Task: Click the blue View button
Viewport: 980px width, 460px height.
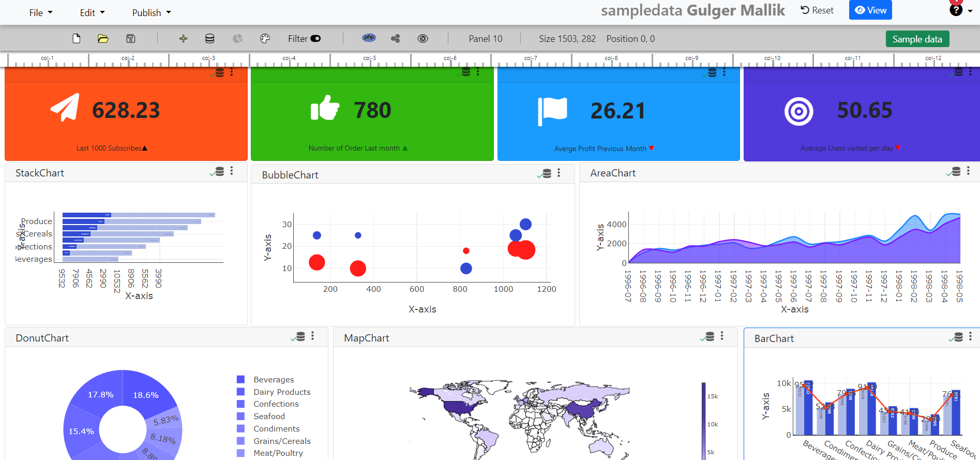Action: tap(870, 10)
